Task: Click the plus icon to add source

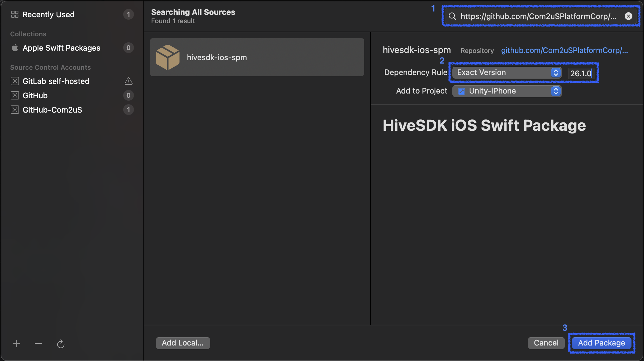Action: pyautogui.click(x=17, y=344)
